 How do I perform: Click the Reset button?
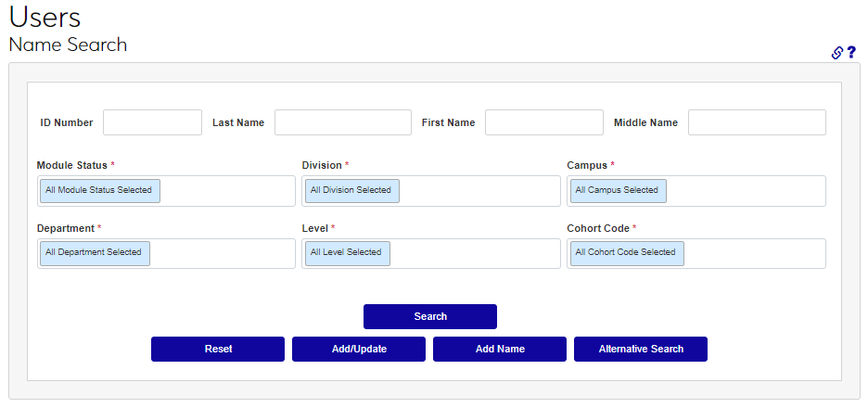click(218, 350)
